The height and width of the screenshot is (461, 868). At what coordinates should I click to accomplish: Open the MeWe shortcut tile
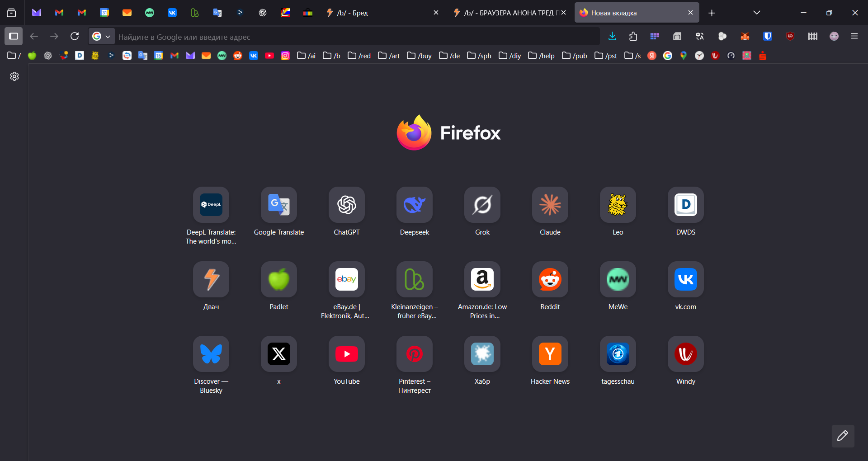(618, 279)
